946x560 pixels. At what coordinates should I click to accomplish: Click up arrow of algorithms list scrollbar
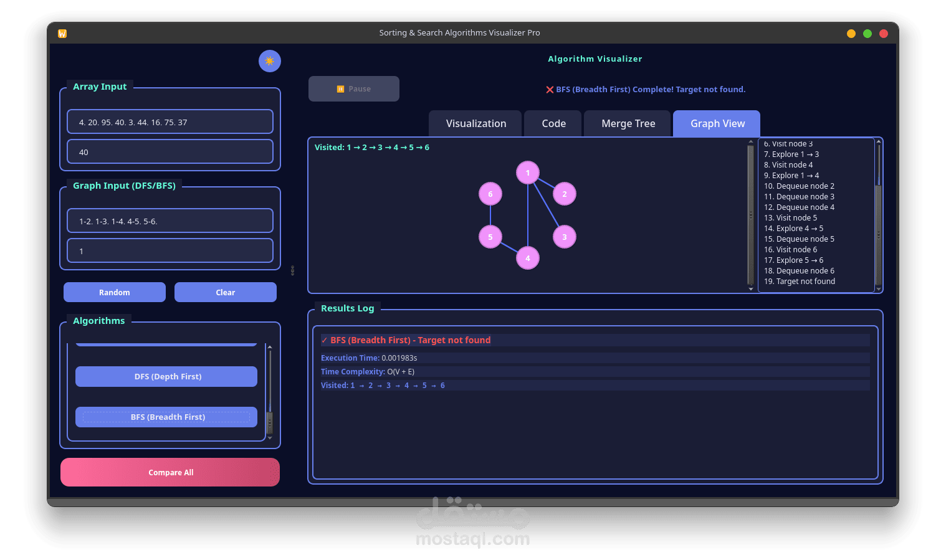coord(270,346)
